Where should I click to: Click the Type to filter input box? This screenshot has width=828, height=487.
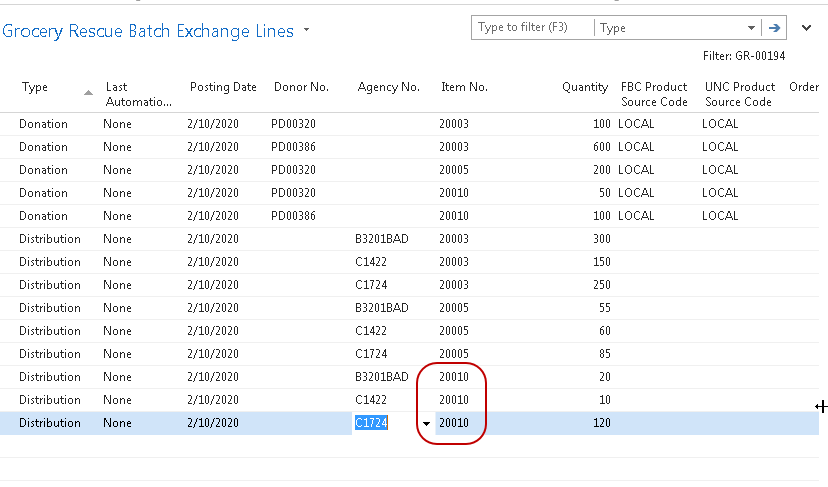[x=533, y=28]
